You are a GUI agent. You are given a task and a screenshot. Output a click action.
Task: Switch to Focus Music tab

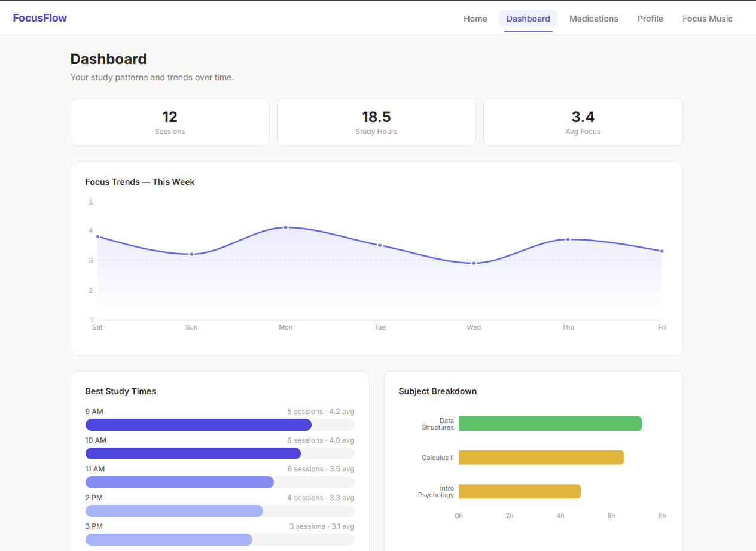coord(708,19)
